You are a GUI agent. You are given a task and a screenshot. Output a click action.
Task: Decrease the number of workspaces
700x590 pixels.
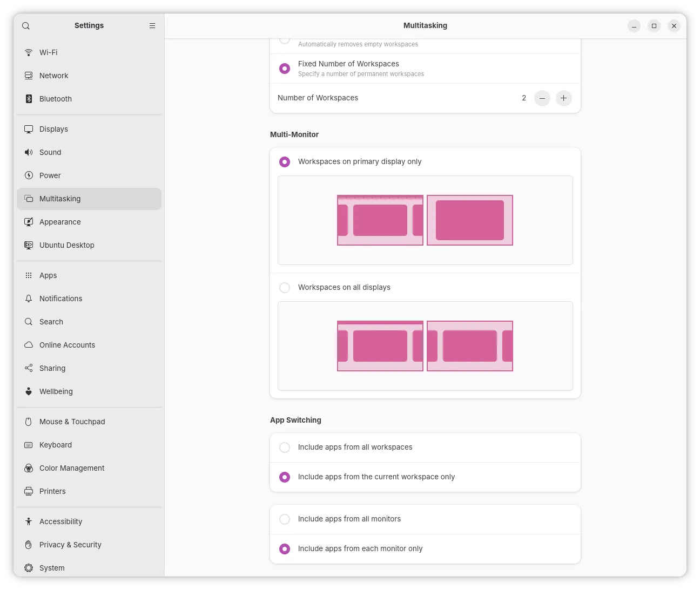[542, 98]
